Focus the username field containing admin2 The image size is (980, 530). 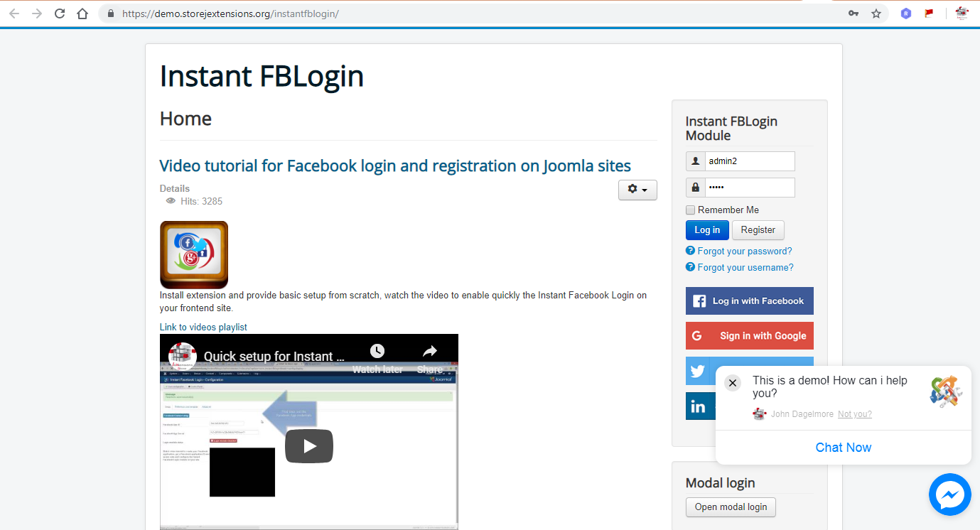pos(750,161)
